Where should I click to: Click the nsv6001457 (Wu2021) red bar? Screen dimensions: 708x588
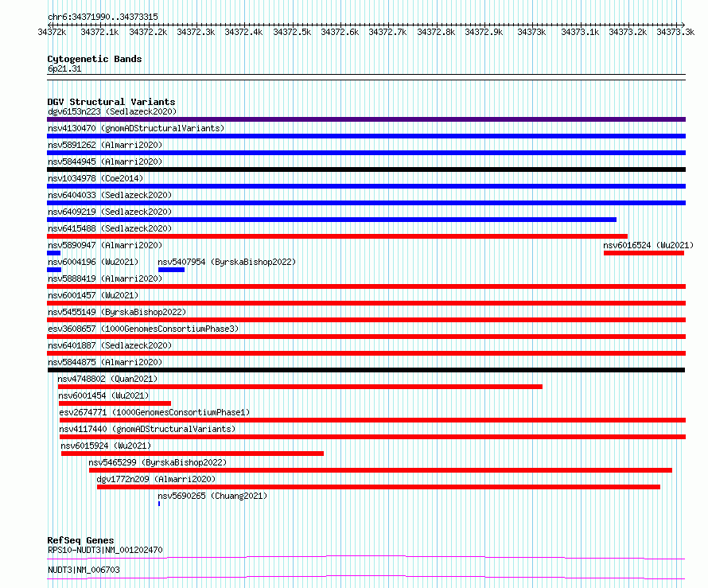(366, 303)
